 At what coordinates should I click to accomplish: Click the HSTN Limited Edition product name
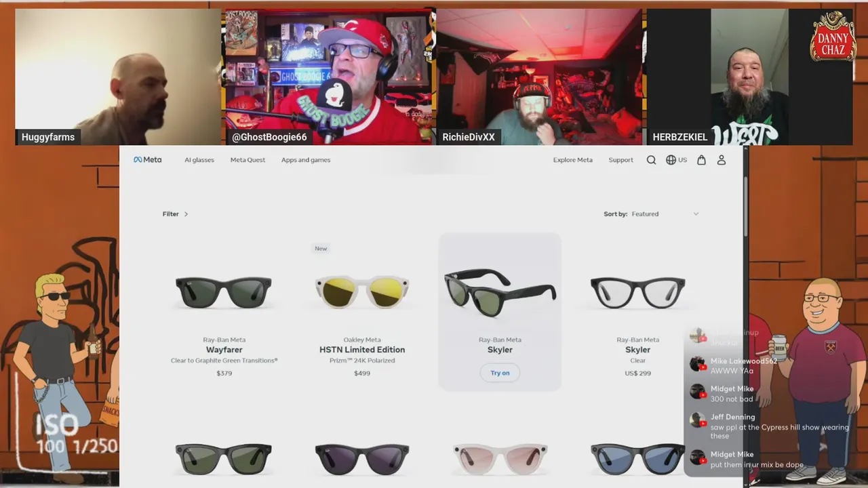362,350
